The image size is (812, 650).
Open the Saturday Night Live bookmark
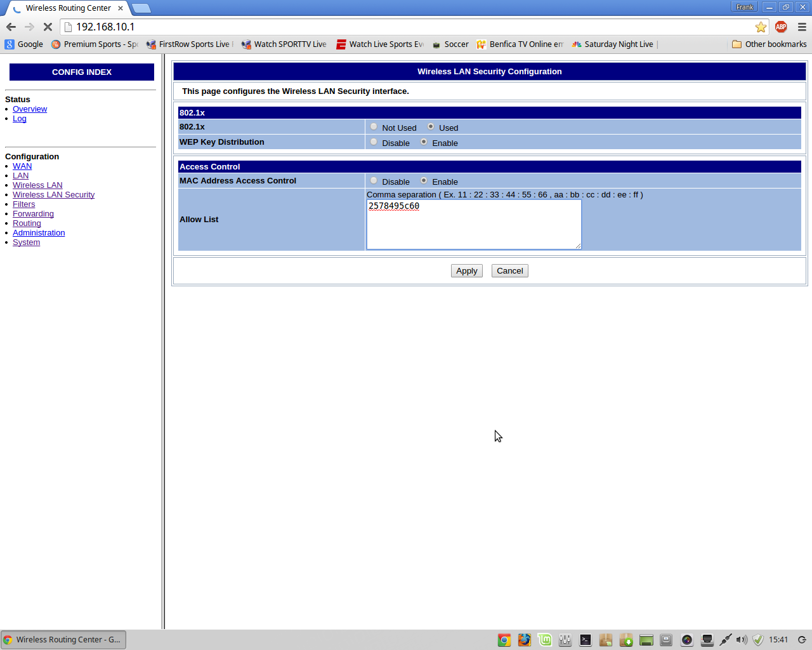click(613, 44)
